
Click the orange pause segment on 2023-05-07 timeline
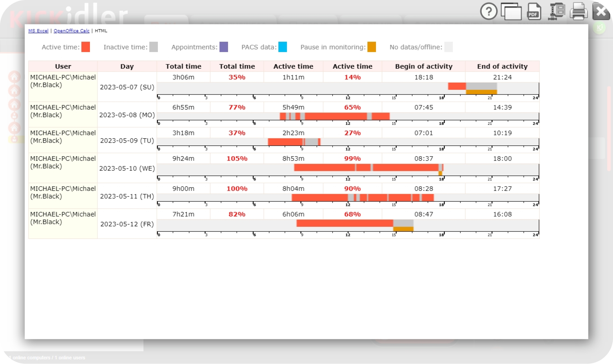pos(481,92)
